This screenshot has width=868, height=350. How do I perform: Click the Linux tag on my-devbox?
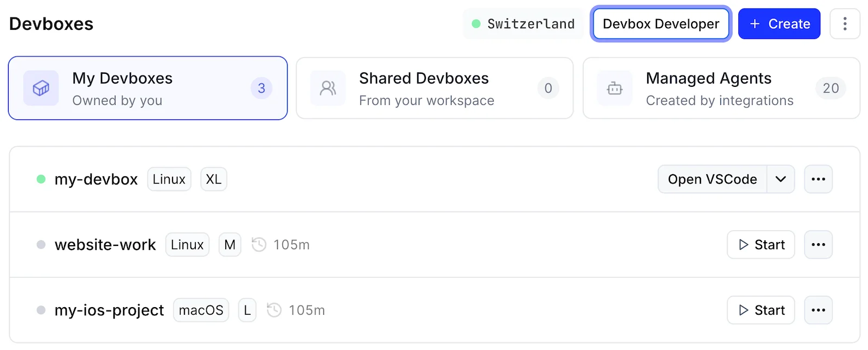click(169, 179)
